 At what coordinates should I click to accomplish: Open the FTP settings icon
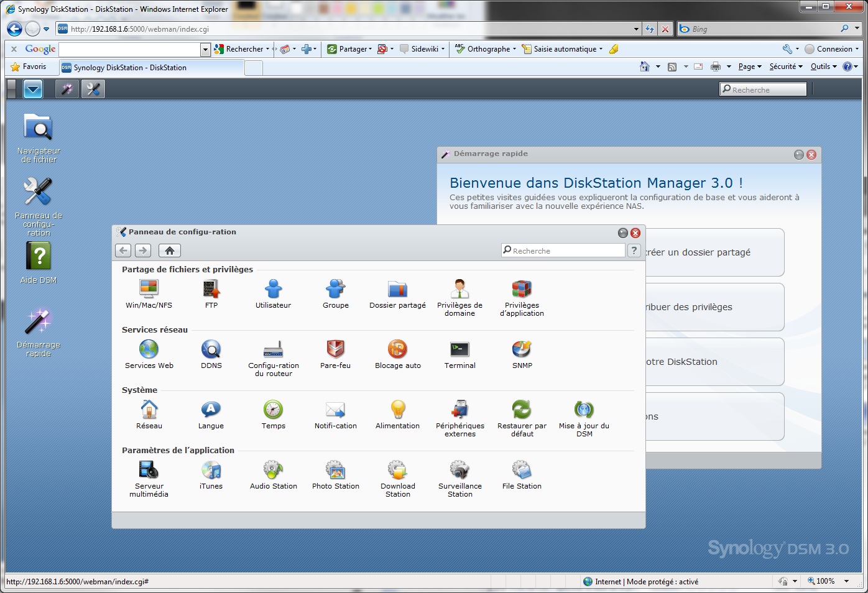[211, 294]
